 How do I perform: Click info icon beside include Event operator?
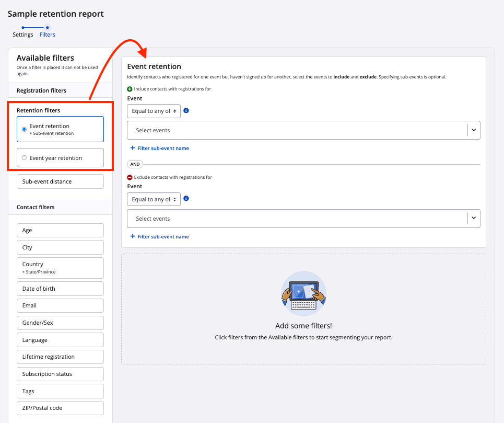[x=186, y=111]
